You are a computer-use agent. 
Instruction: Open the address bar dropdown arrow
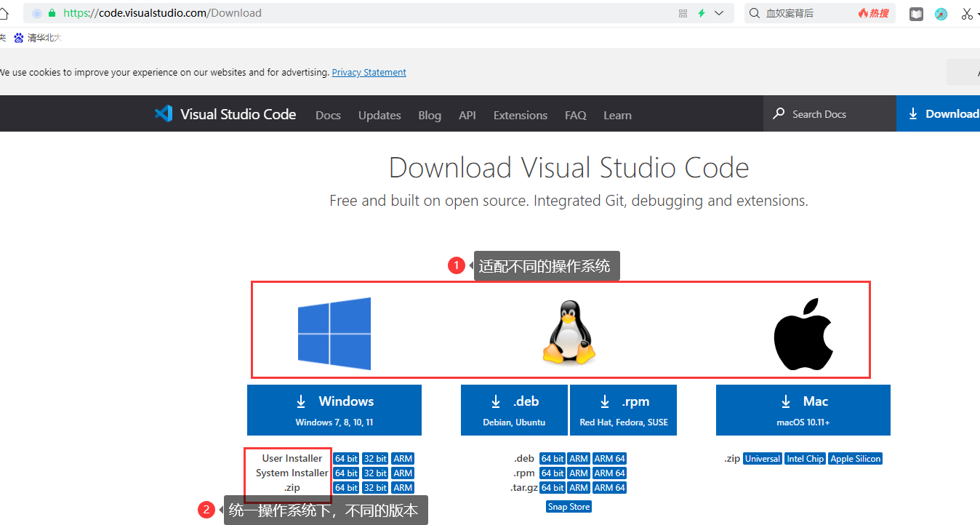[x=719, y=13]
